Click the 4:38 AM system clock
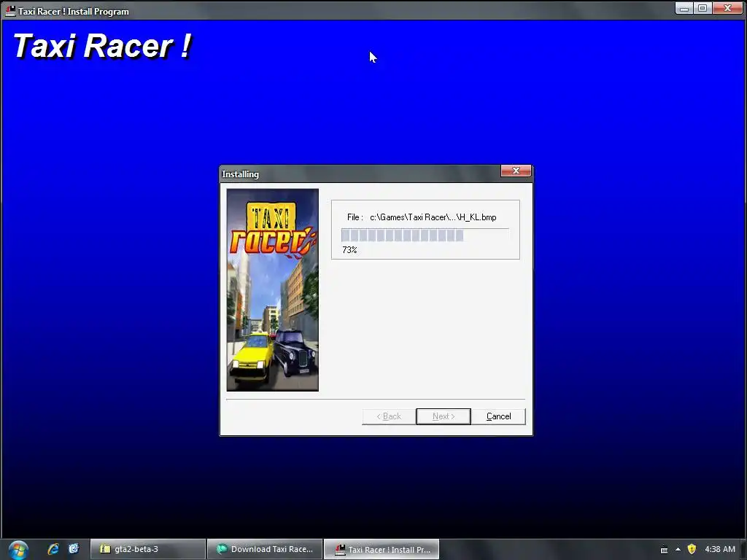The image size is (747, 560). (720, 549)
